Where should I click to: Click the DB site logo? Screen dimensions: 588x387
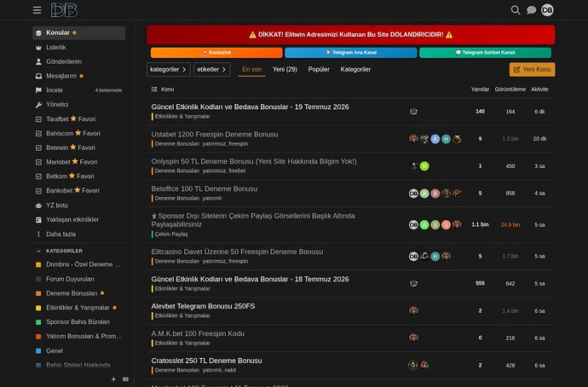[x=64, y=10]
